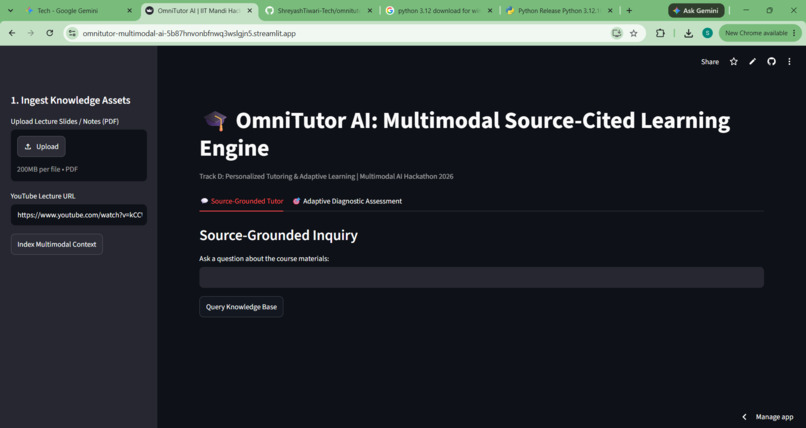
Task: Click the OmniTutor AI main heading
Action: (x=465, y=134)
